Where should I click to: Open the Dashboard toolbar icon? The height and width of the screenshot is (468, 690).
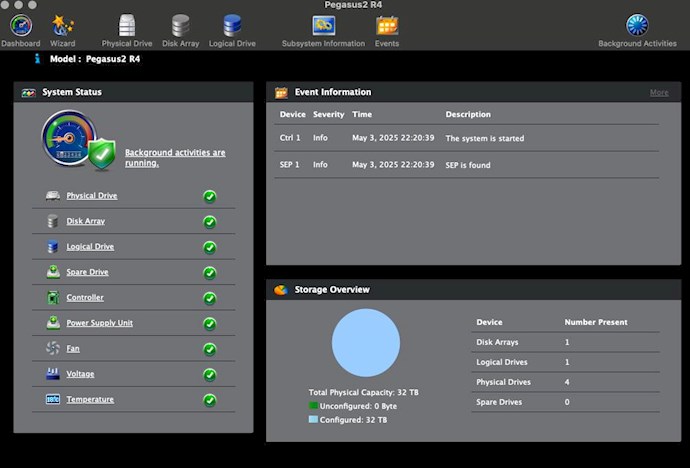tap(21, 26)
